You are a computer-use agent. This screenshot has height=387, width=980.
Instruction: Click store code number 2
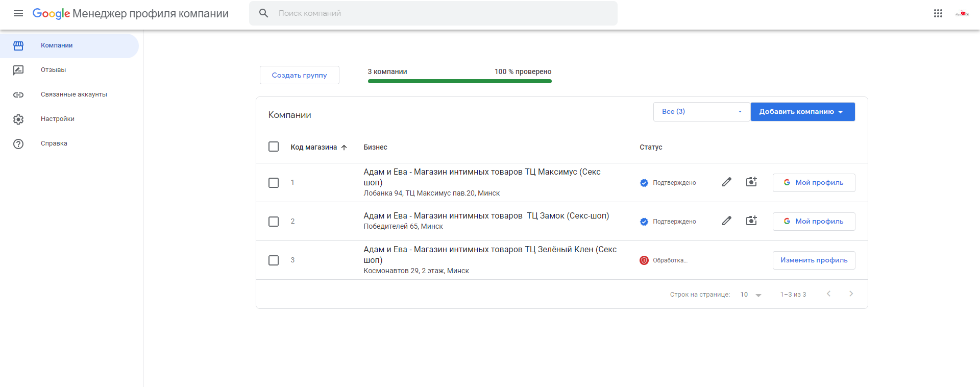292,221
